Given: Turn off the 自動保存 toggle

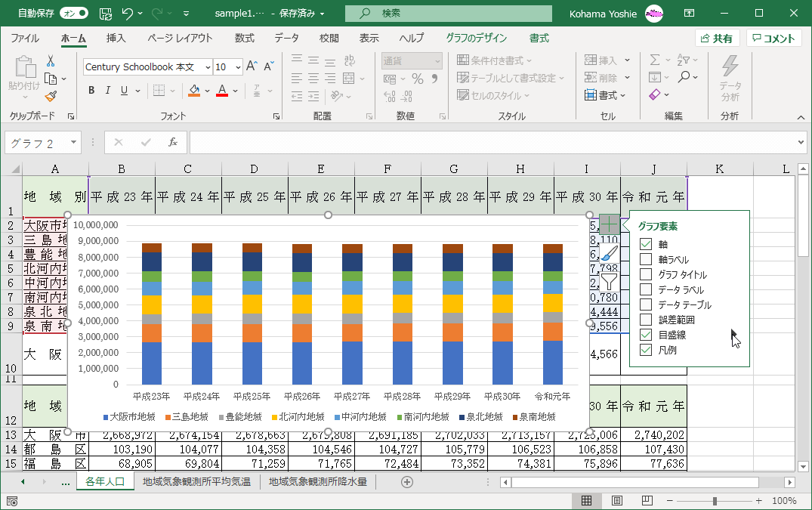Looking at the screenshot, I should point(73,13).
